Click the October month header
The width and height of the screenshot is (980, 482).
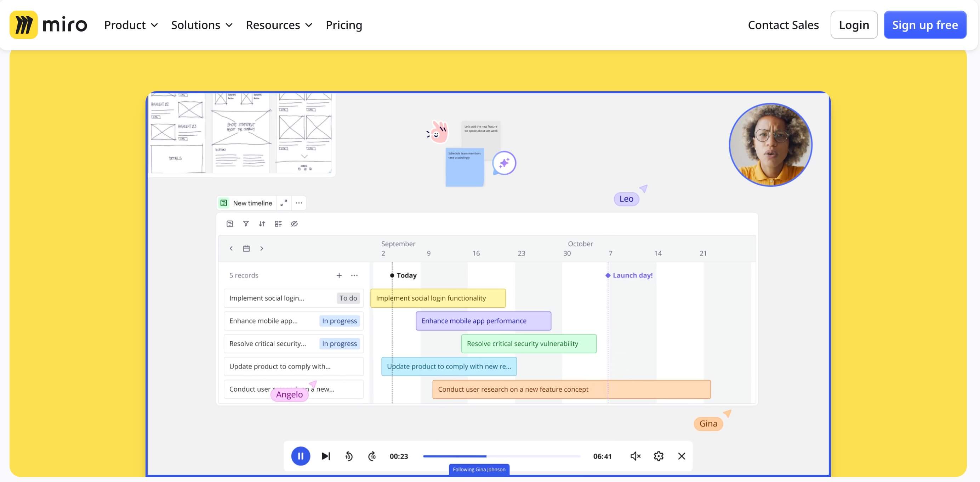(580, 244)
